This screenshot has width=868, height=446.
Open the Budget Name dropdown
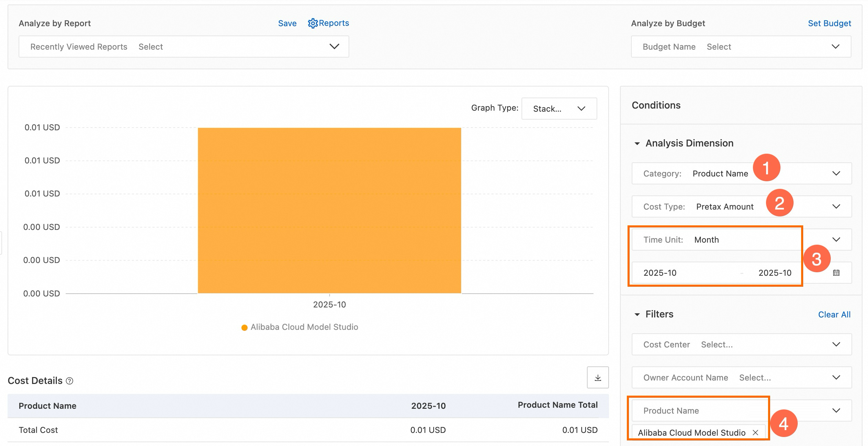pyautogui.click(x=741, y=47)
